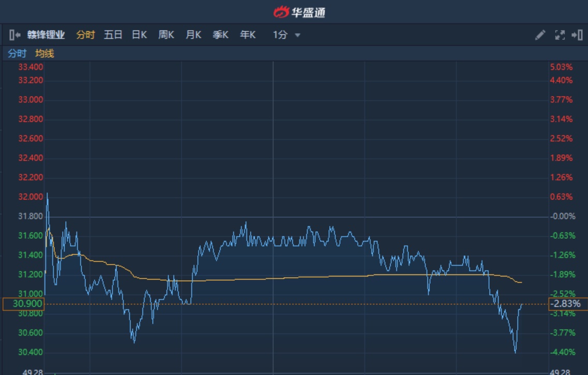Open the 日K chart view
The width and height of the screenshot is (588, 375).
(139, 35)
